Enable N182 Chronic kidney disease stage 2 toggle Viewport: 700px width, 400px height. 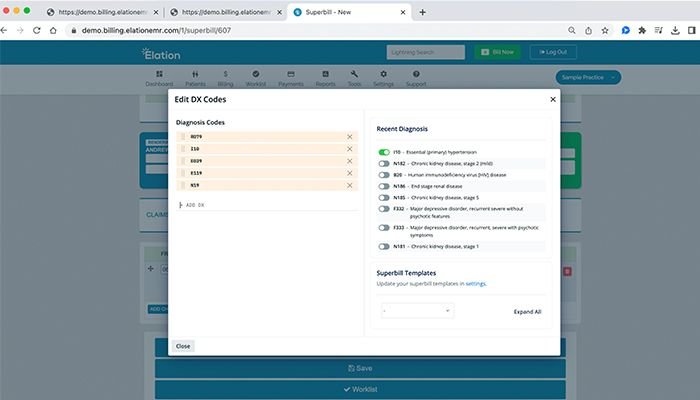pyautogui.click(x=384, y=163)
